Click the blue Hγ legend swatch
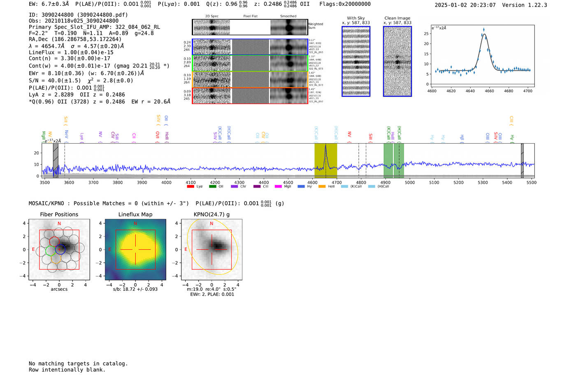This screenshot has height=392, width=576. pyautogui.click(x=301, y=186)
